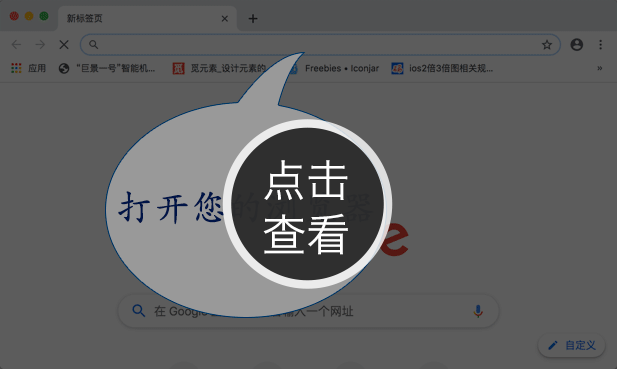Close the 新标签页 tab
The width and height of the screenshot is (617, 369).
225,18
